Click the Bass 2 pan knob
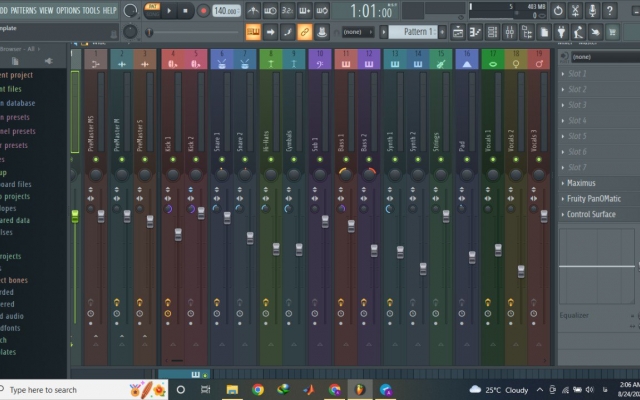 [x=369, y=174]
